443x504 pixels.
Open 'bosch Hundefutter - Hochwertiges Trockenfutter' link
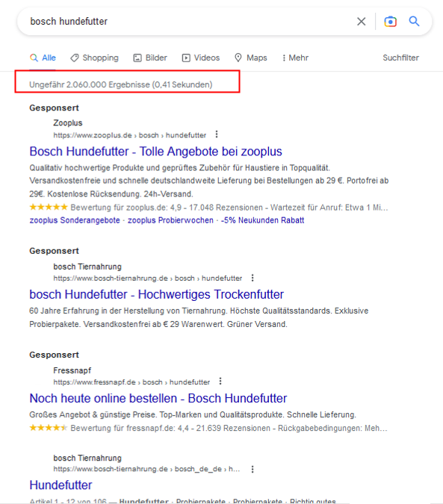(x=157, y=294)
